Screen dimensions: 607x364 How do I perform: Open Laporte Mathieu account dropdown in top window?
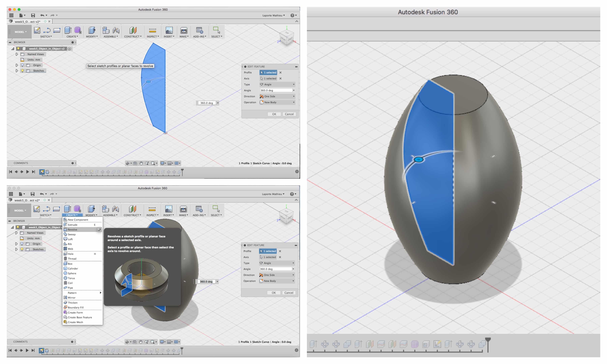coord(273,15)
